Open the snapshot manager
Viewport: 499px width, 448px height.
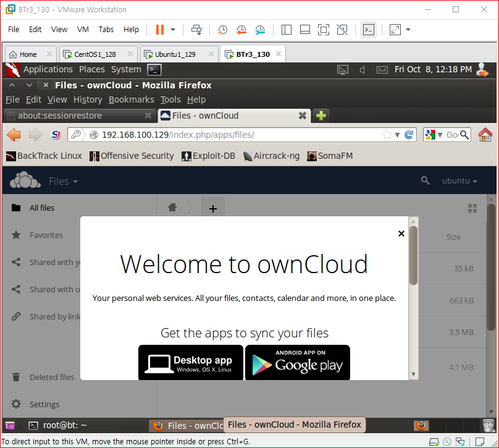pyautogui.click(x=260, y=30)
